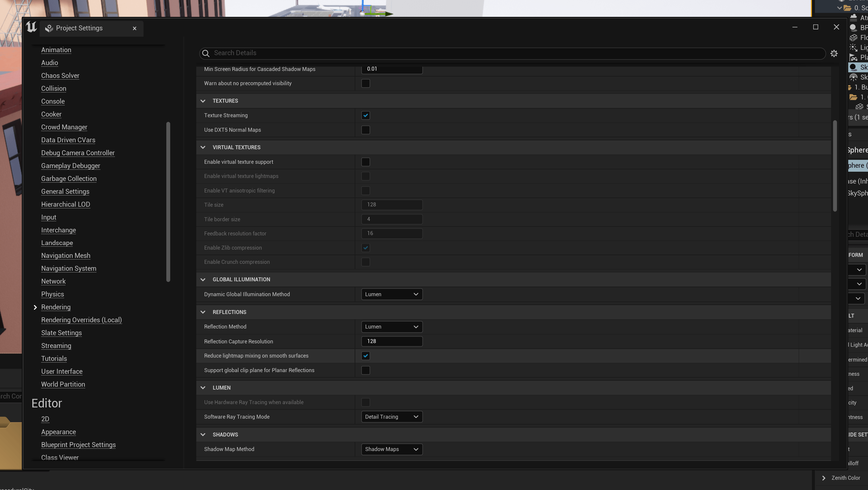
Task: Go to the Navigation Mesh settings
Action: pos(66,256)
